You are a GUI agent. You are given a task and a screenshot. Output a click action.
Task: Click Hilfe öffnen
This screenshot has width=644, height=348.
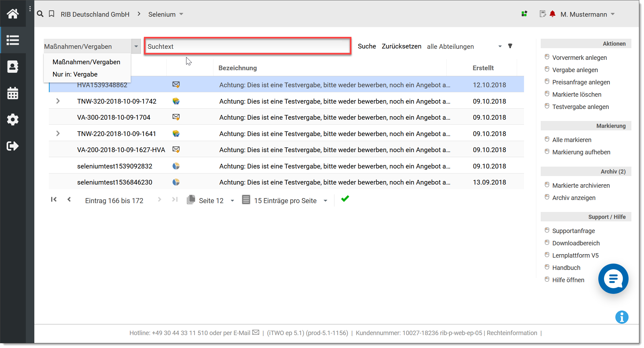[568, 280]
